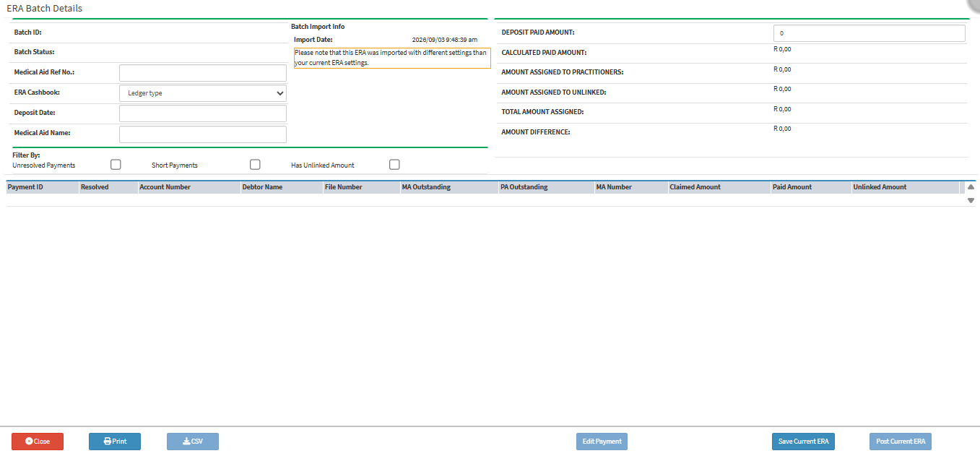The width and height of the screenshot is (980, 456).
Task: Sort by Payment ID column header
Action: tap(43, 187)
